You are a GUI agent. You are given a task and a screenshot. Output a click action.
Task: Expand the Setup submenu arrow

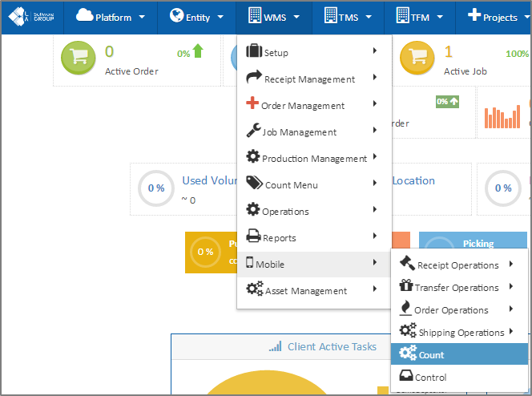[375, 51]
